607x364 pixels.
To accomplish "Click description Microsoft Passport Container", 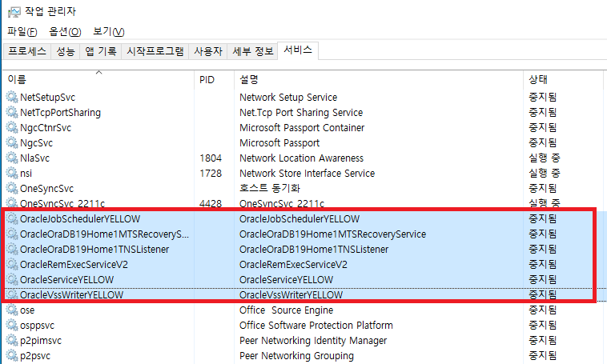I will (302, 128).
